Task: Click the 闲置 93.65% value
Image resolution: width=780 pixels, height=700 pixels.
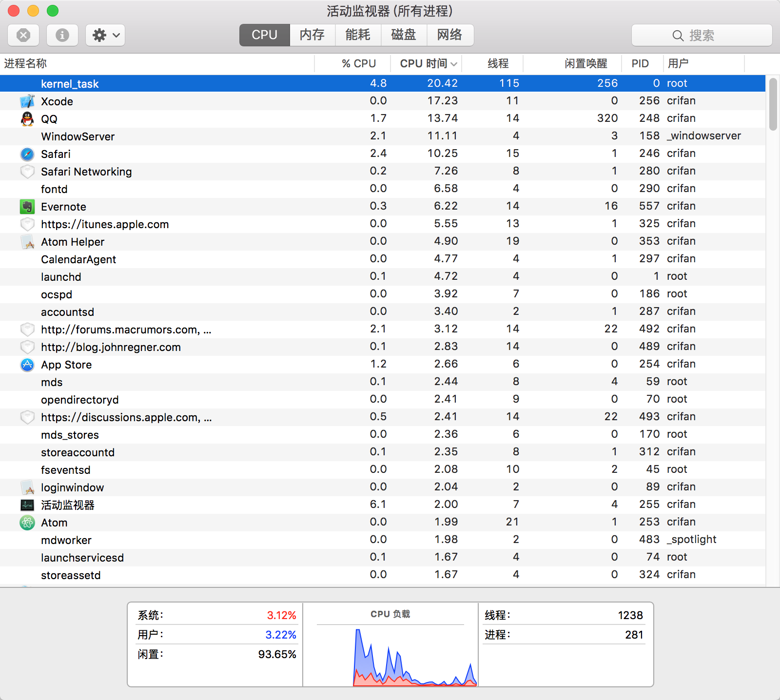Action: click(277, 654)
